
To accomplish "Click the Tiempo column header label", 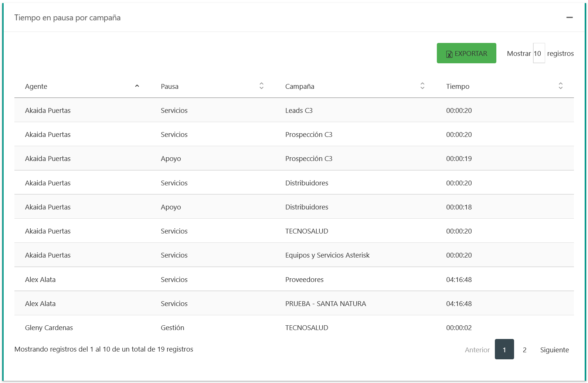I will 458,86.
